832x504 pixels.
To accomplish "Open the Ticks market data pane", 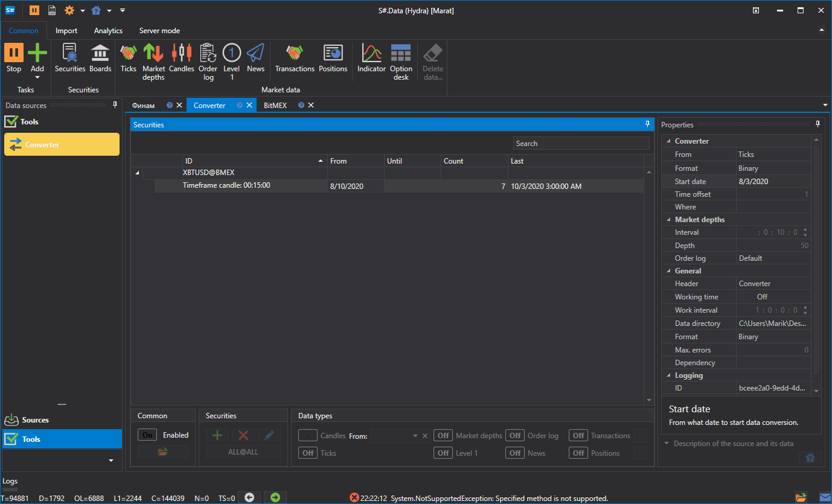I will [x=129, y=59].
